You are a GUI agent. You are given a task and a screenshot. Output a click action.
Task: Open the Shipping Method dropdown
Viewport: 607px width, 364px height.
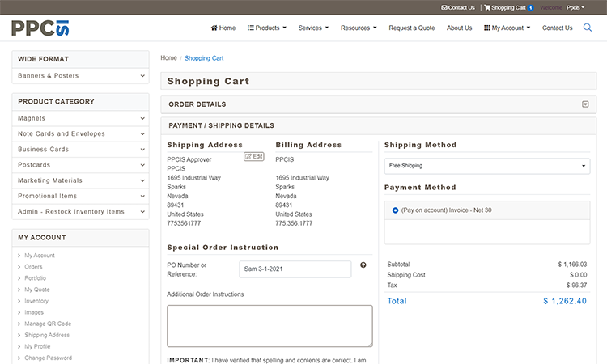tap(486, 166)
